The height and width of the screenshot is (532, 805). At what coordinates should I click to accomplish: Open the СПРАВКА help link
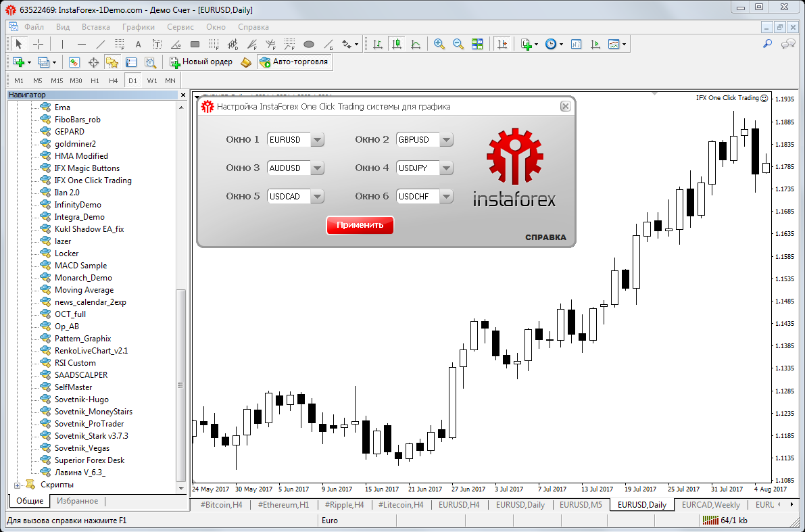545,237
